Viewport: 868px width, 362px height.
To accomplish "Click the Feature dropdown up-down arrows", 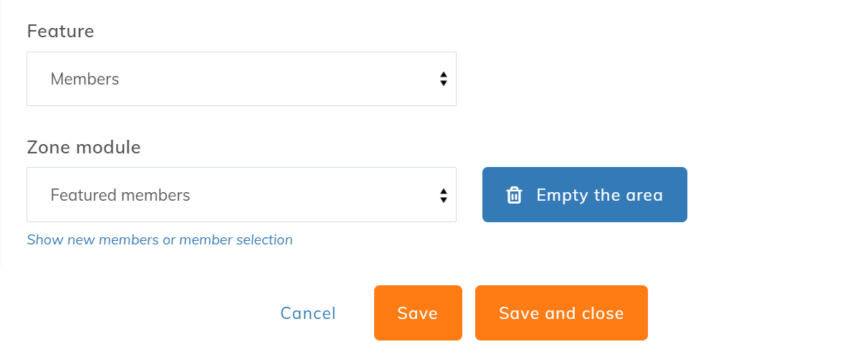I will coord(444,79).
